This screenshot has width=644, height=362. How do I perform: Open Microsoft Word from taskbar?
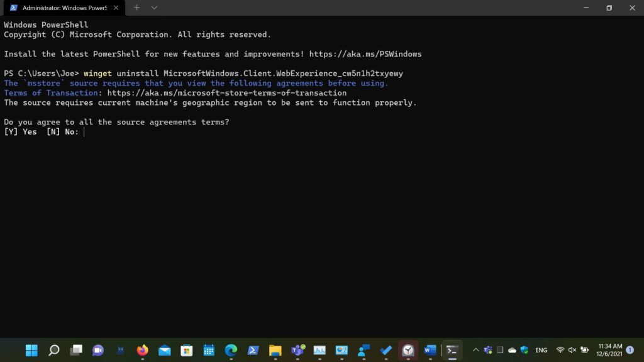click(430, 350)
